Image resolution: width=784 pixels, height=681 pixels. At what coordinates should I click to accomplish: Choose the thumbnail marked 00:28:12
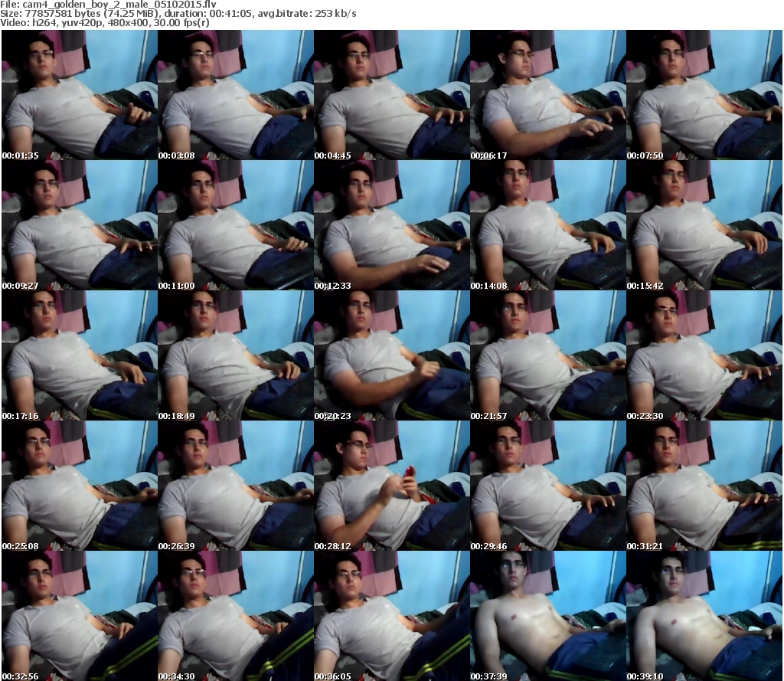392,486
